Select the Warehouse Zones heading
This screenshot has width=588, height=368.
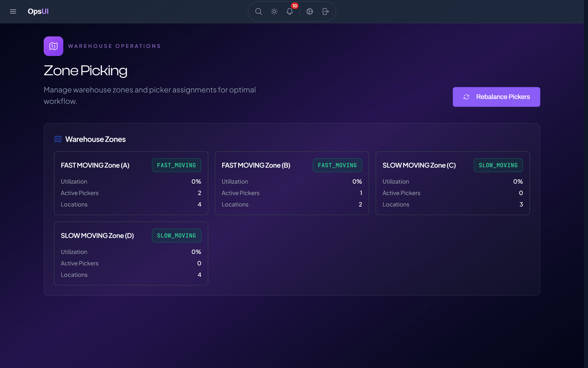coord(96,139)
